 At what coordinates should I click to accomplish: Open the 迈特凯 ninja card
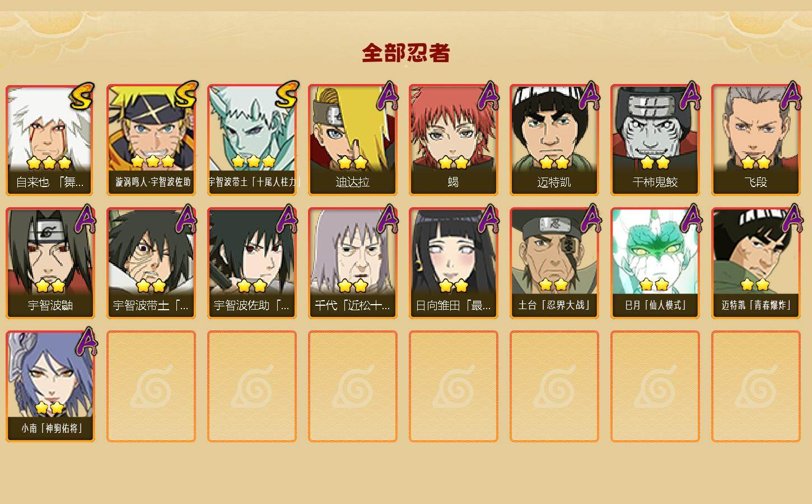pyautogui.click(x=554, y=140)
